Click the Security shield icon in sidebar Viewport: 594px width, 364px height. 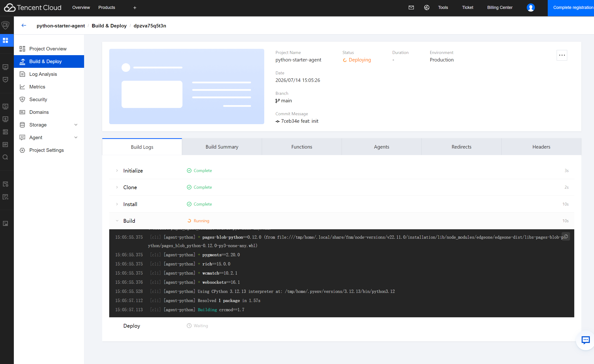22,99
